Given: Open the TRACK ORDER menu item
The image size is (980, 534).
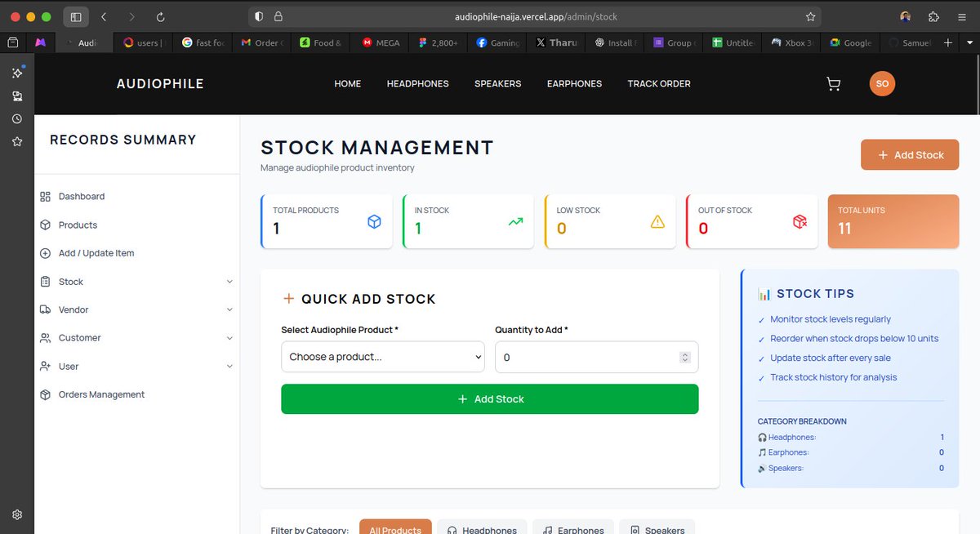Looking at the screenshot, I should click(659, 83).
